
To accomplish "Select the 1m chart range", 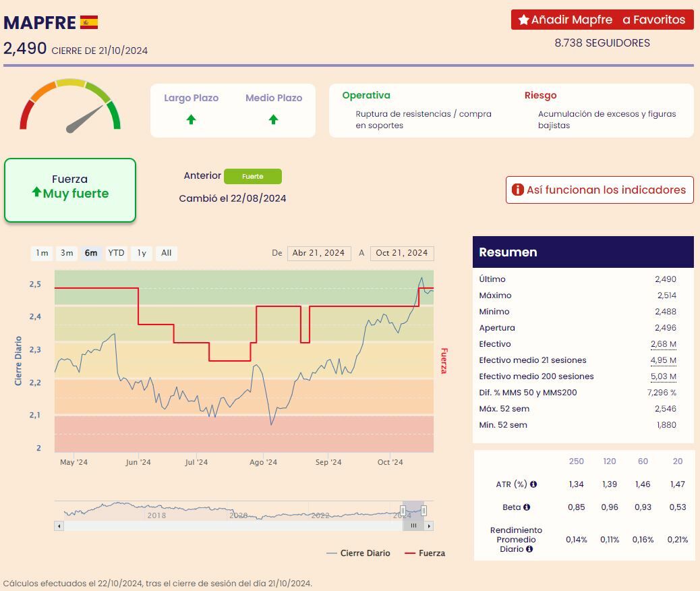I will coord(42,253).
